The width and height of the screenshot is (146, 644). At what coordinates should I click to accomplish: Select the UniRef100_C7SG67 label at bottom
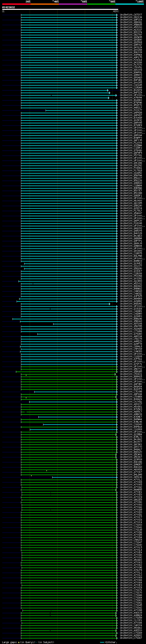point(131,638)
